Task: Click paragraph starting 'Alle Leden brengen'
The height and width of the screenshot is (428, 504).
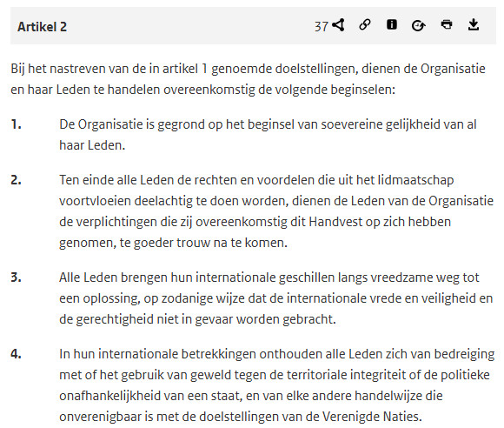Action: (275, 298)
